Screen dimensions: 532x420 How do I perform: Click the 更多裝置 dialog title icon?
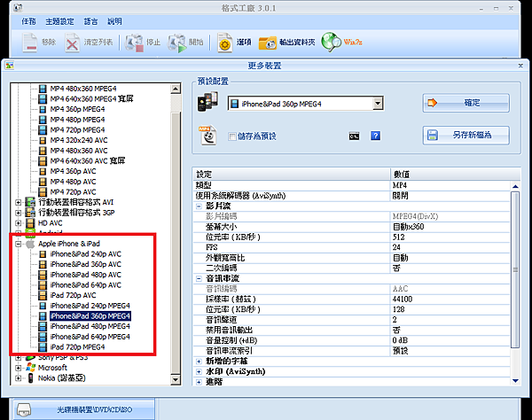click(x=9, y=66)
